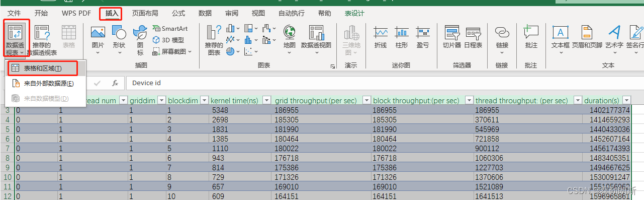644x200 pixels.
Task: Insert a 切片器 slicer
Action: pyautogui.click(x=452, y=37)
